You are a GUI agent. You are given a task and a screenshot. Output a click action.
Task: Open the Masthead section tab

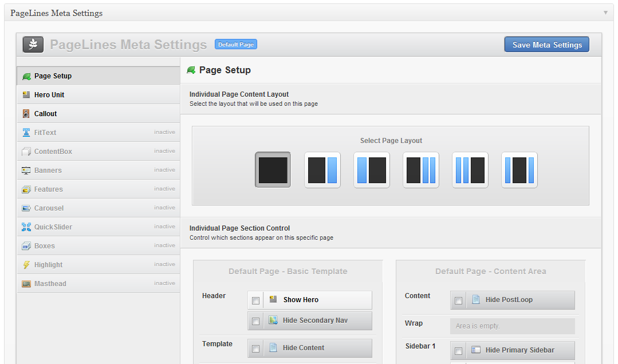50,284
